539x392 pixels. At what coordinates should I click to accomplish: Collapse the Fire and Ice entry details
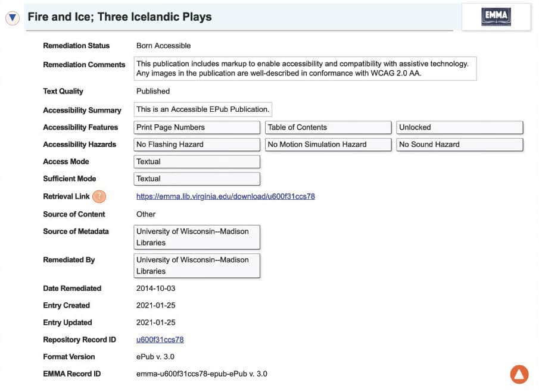(x=13, y=18)
